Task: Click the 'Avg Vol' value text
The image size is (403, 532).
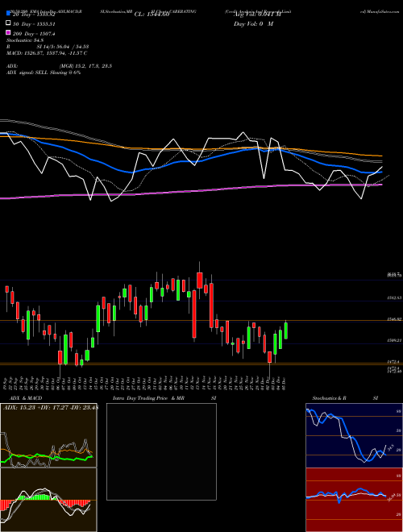Action: pyautogui.click(x=257, y=15)
